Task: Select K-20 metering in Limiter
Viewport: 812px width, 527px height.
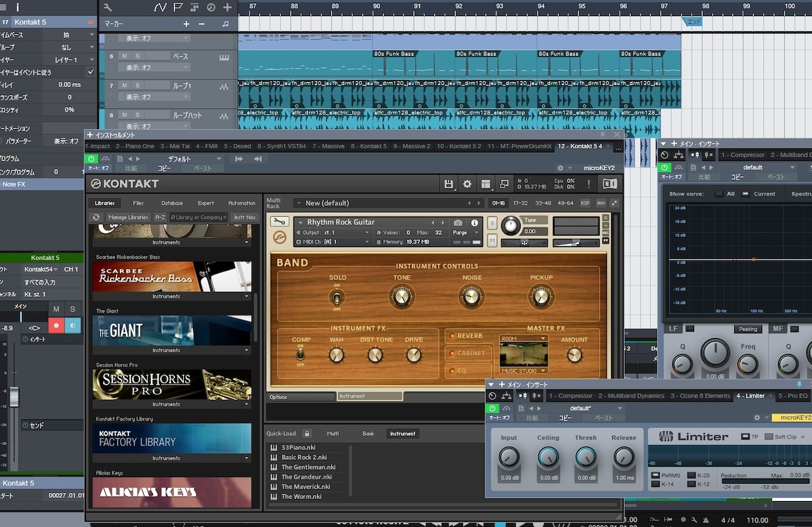Action: [x=692, y=475]
